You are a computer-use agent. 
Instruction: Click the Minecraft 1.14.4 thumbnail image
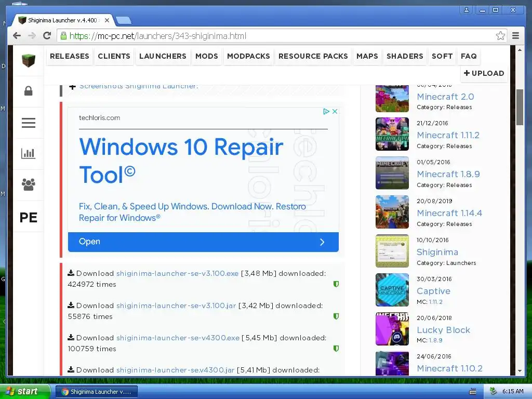click(x=392, y=212)
